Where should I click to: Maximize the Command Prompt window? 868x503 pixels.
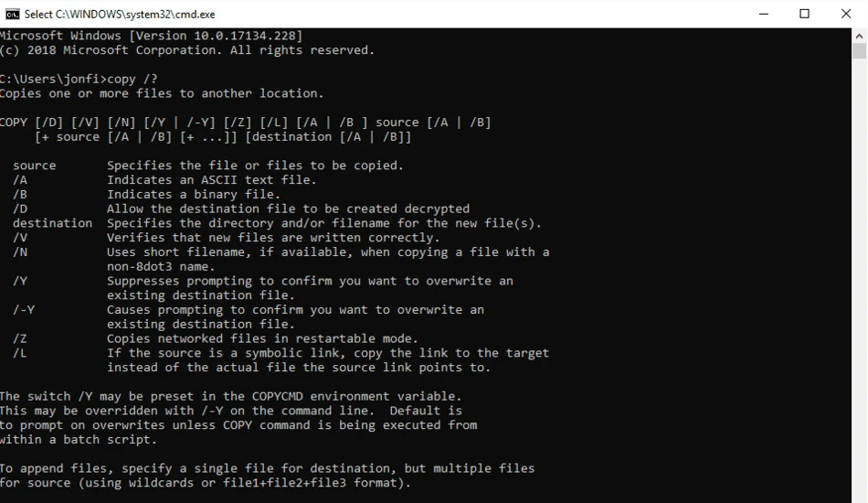point(804,14)
